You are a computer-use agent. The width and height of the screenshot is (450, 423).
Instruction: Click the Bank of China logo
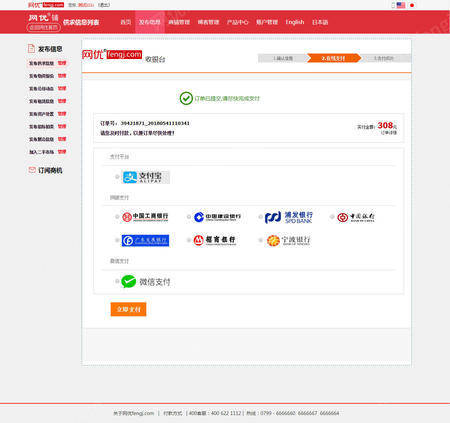[x=356, y=217]
